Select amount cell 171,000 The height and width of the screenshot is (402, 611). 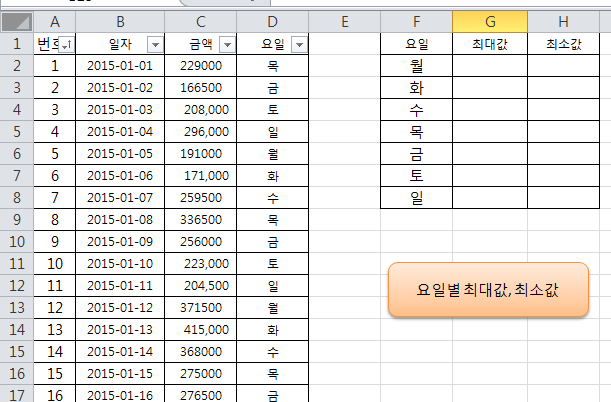[200, 176]
